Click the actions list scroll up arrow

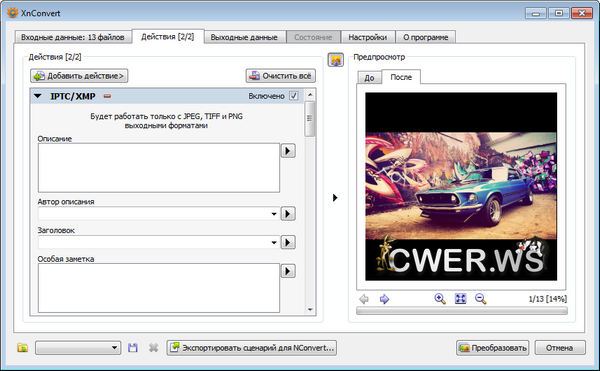310,94
